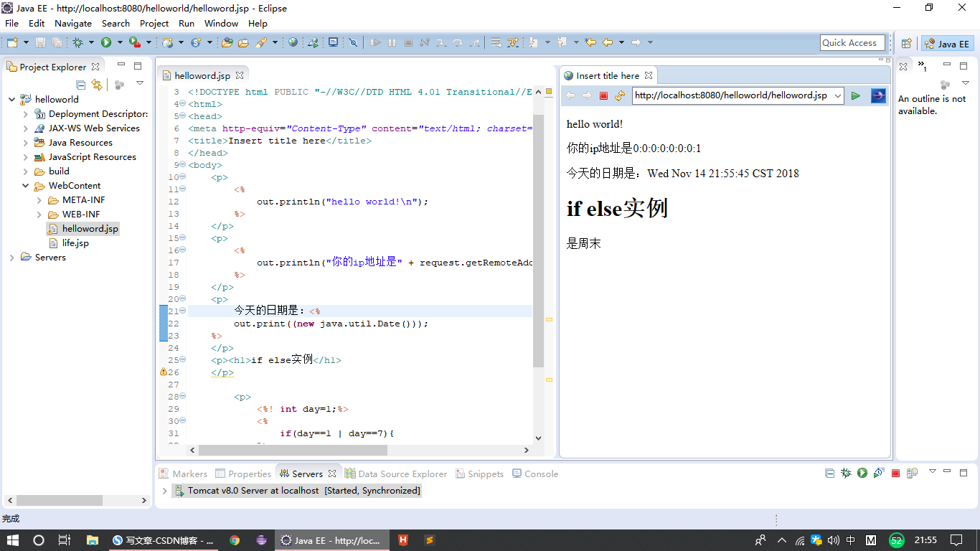Click the Skip All Breakpoints icon
Viewport: 980px width, 551px height.
click(x=353, y=42)
